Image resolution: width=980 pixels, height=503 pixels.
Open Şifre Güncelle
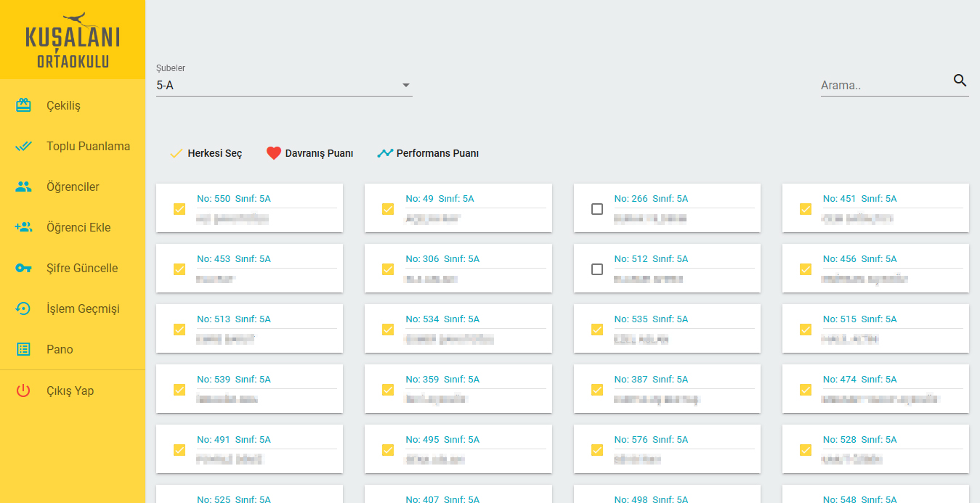pos(73,268)
